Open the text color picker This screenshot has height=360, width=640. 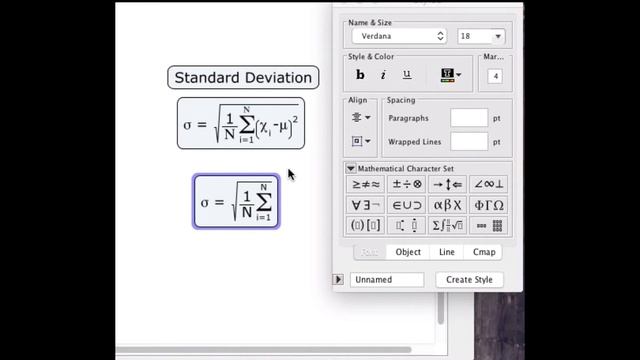(x=451, y=75)
